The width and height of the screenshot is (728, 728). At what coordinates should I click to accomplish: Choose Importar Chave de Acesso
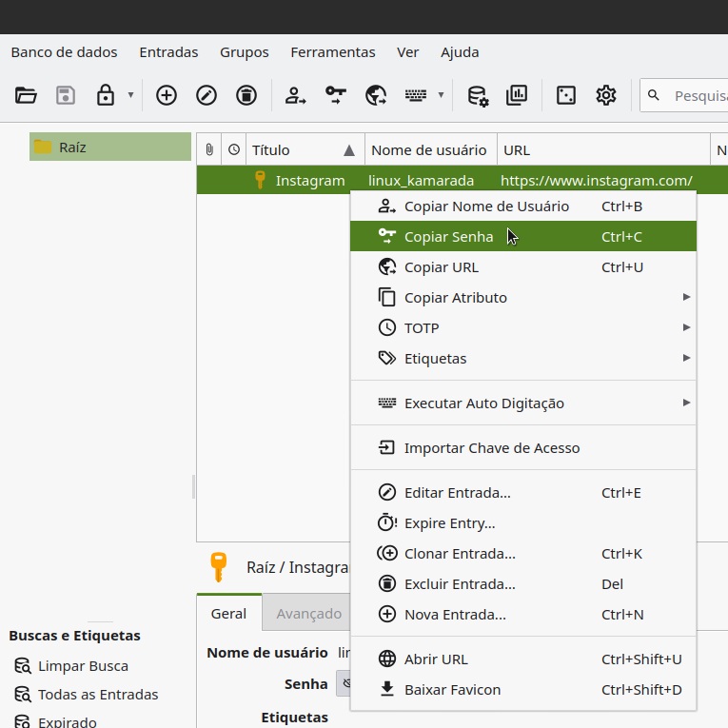tap(523, 447)
